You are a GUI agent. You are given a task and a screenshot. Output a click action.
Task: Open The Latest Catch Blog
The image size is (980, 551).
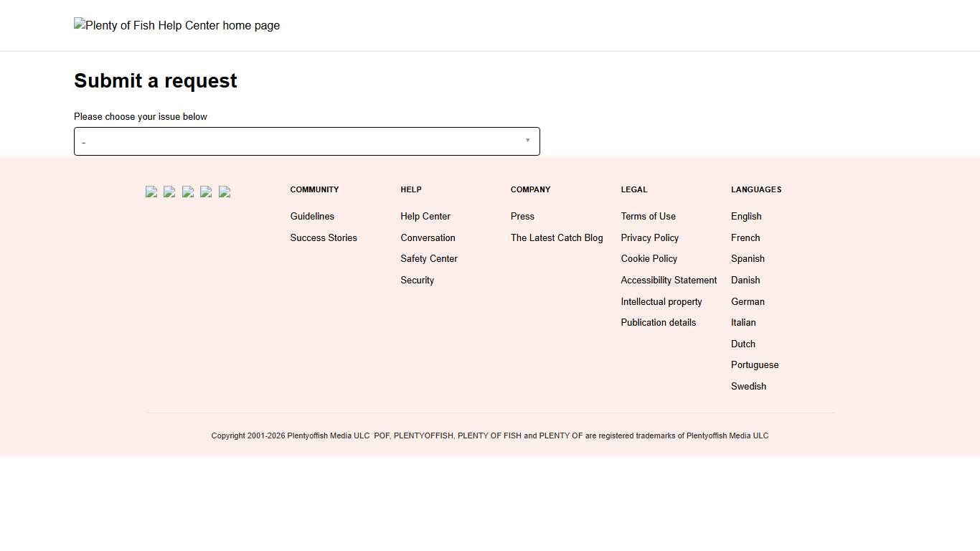pos(557,237)
